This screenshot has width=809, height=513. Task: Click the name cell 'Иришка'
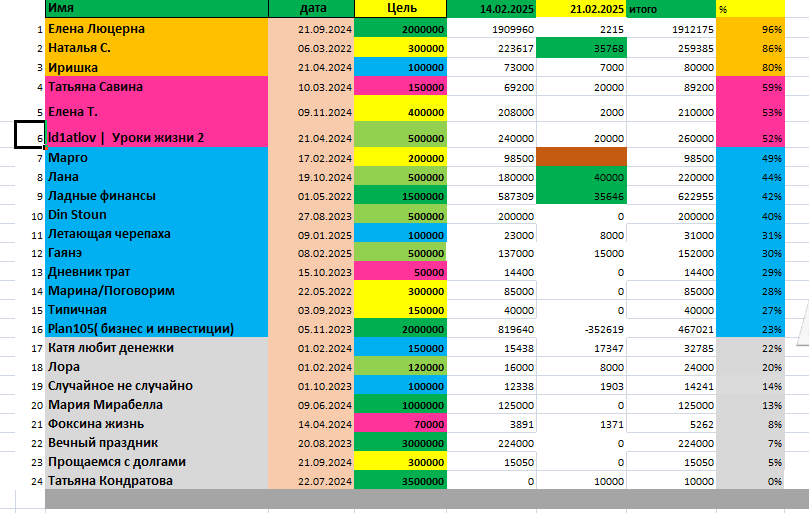coord(157,67)
